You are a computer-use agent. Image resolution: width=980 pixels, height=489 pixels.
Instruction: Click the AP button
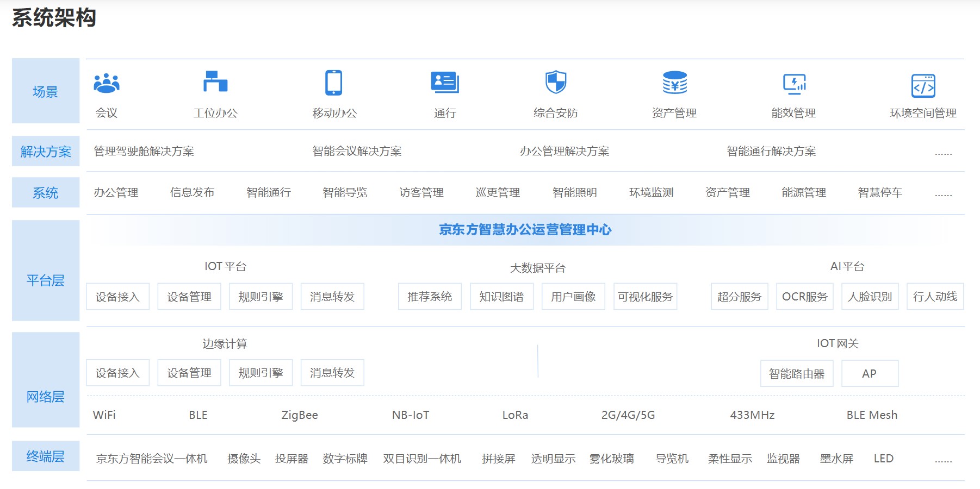pyautogui.click(x=870, y=373)
